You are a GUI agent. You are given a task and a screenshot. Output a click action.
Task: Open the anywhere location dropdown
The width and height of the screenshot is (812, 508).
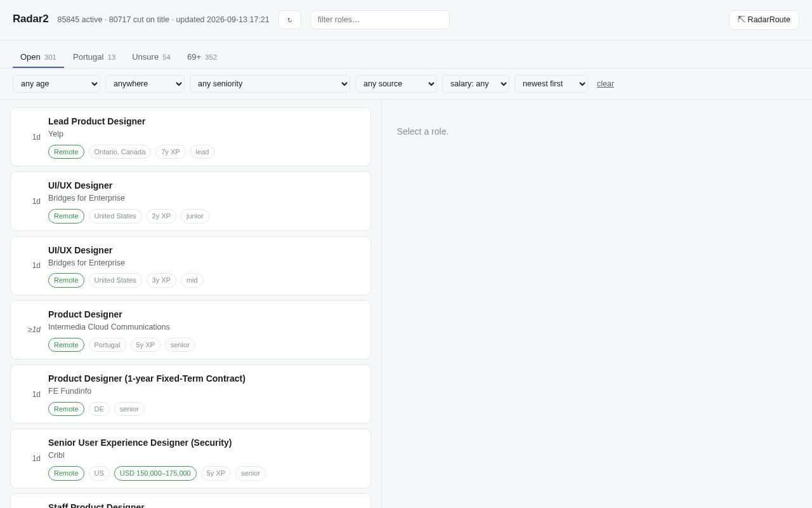(x=145, y=84)
